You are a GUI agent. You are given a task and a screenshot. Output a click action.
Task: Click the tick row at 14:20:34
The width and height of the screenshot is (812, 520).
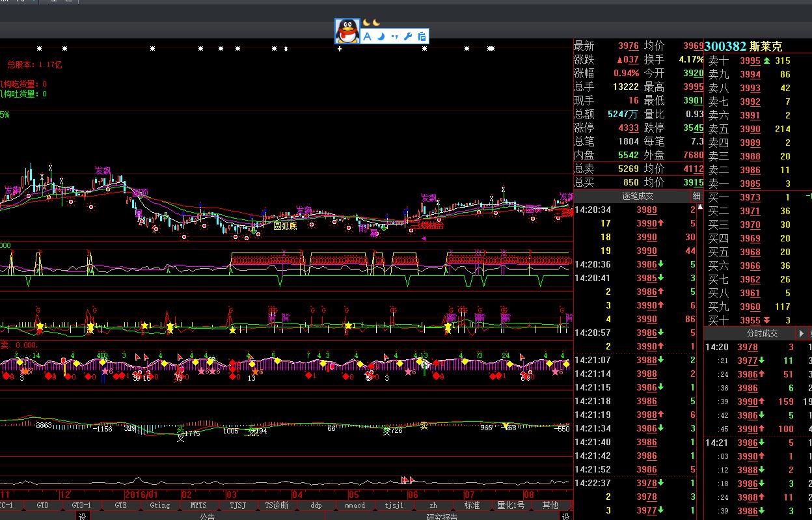[x=635, y=210]
